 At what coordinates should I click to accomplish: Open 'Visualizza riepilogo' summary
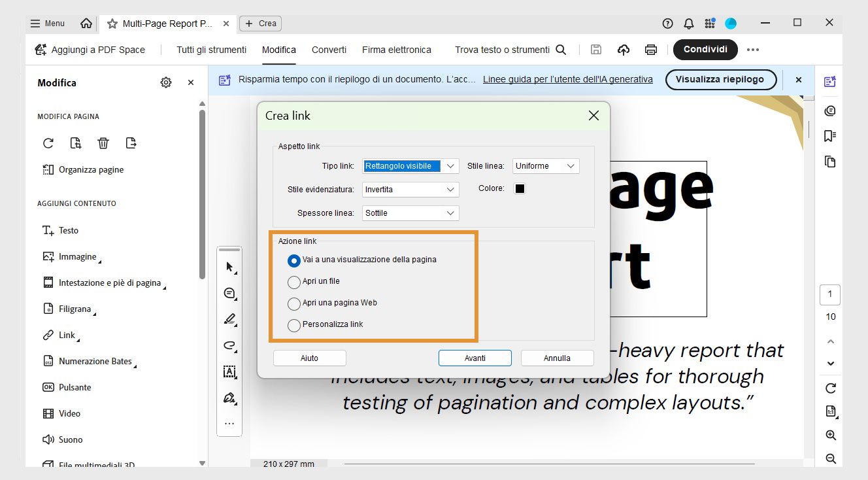click(721, 79)
